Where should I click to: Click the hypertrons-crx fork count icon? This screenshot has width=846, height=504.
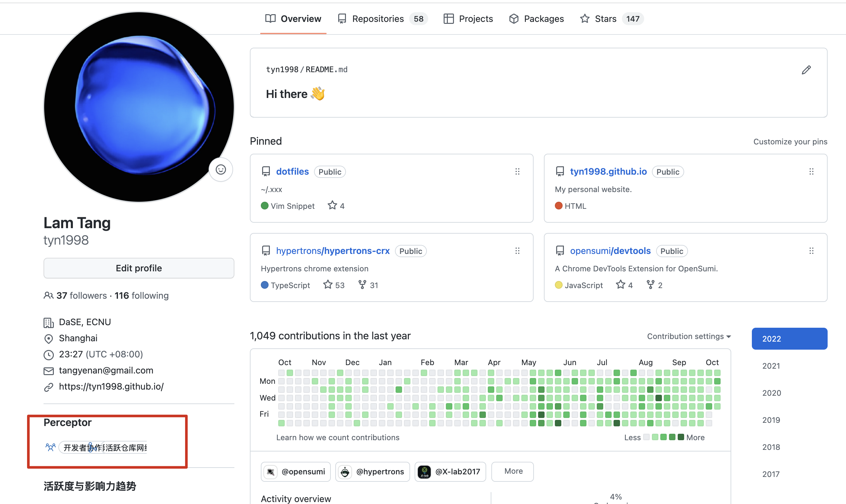pyautogui.click(x=362, y=285)
